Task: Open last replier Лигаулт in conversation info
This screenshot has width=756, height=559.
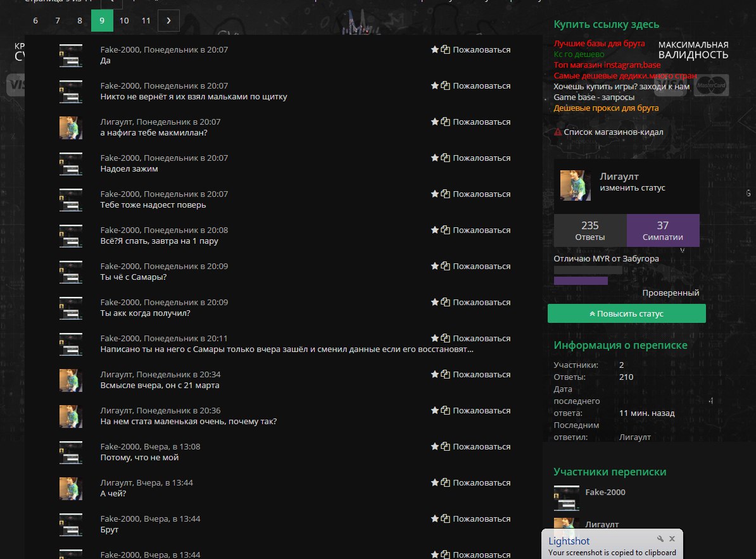Action: [x=634, y=437]
